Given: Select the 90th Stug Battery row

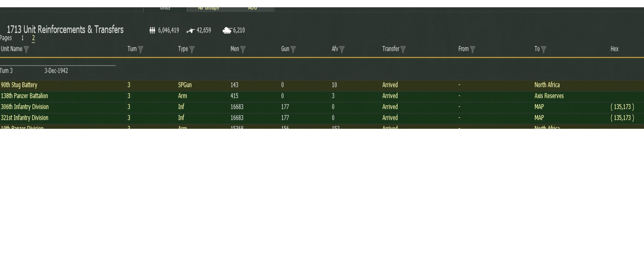Looking at the screenshot, I should [x=322, y=85].
